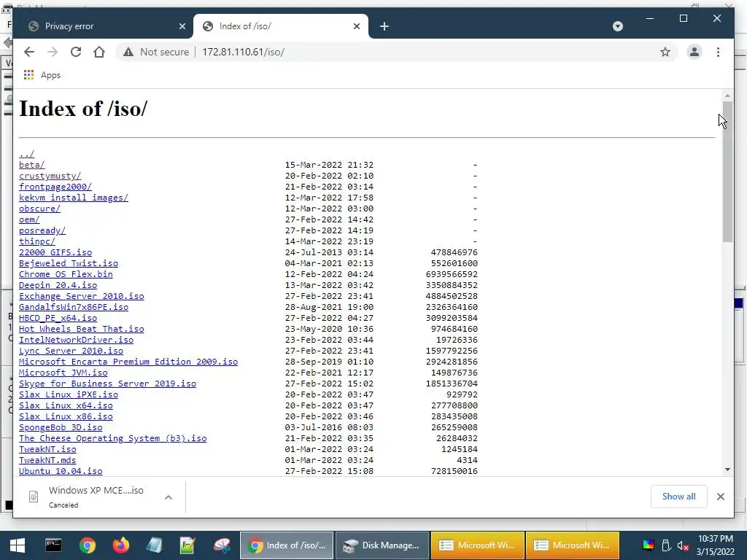Download Ubuntu_10.04.iso
This screenshot has width=747, height=560.
click(61, 472)
